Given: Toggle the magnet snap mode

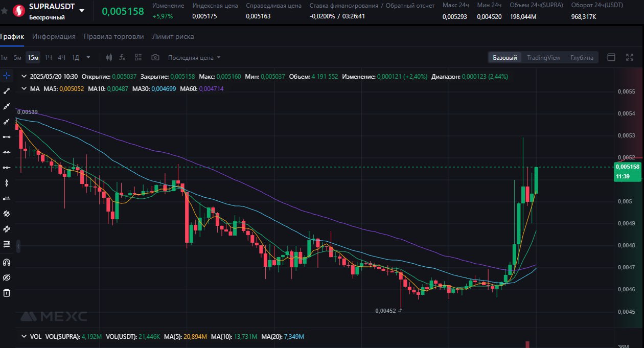Looking at the screenshot, I should (x=7, y=263).
